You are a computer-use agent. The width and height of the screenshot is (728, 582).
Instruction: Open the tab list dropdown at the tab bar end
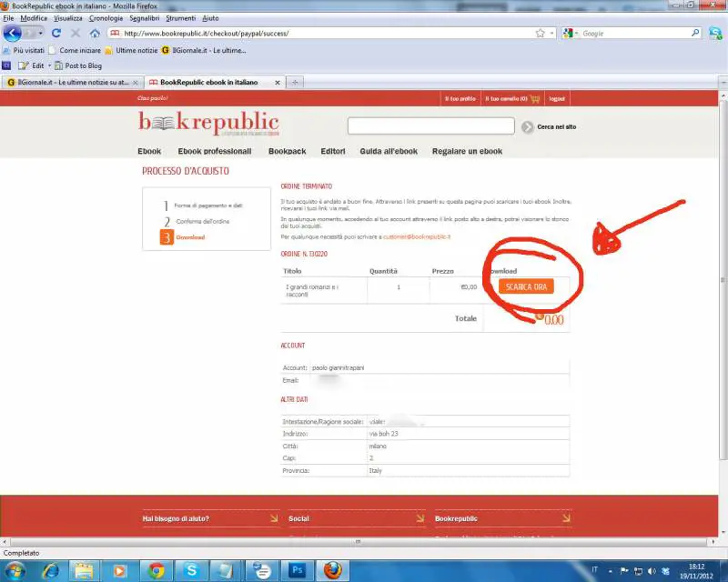click(x=723, y=82)
